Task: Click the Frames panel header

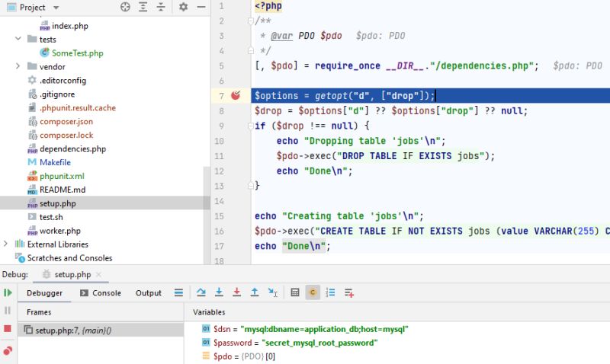Action: coord(39,312)
